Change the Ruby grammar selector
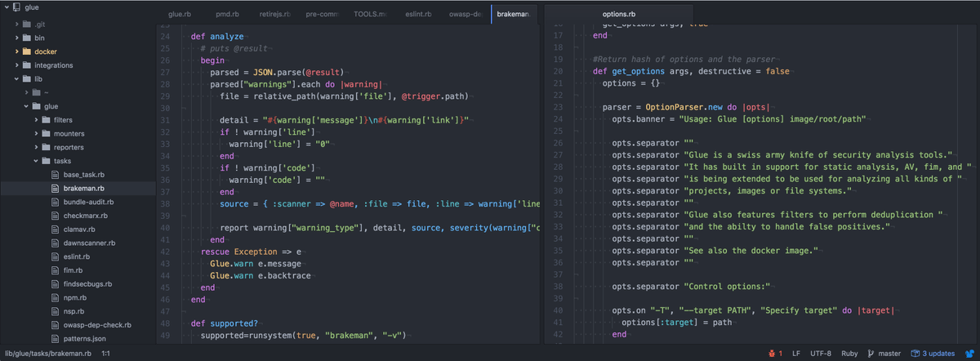 pos(849,354)
